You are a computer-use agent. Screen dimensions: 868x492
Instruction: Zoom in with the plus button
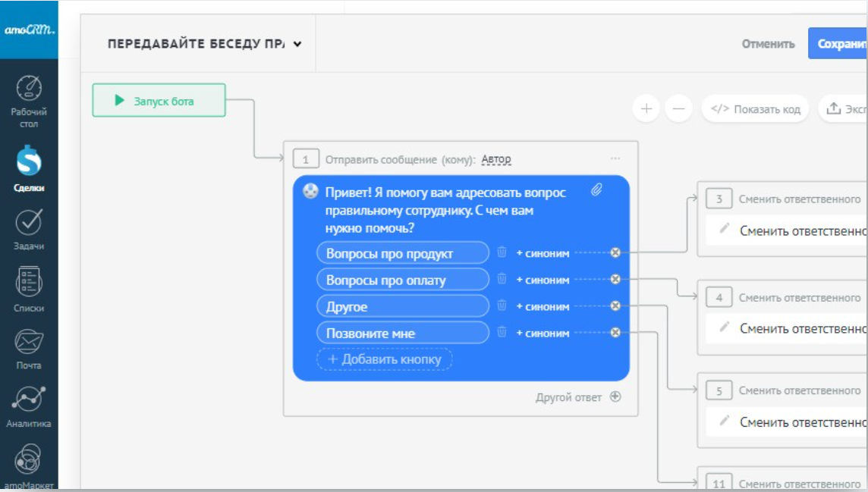click(x=646, y=108)
